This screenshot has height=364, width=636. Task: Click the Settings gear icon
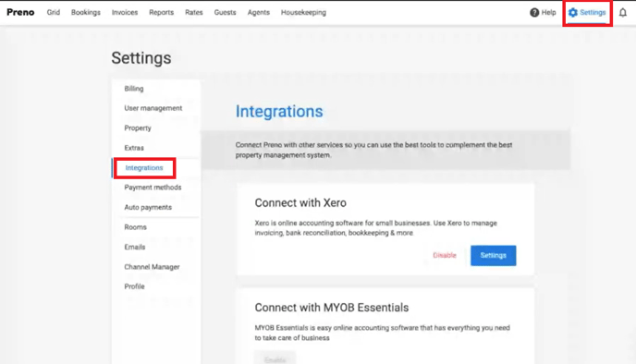point(573,13)
